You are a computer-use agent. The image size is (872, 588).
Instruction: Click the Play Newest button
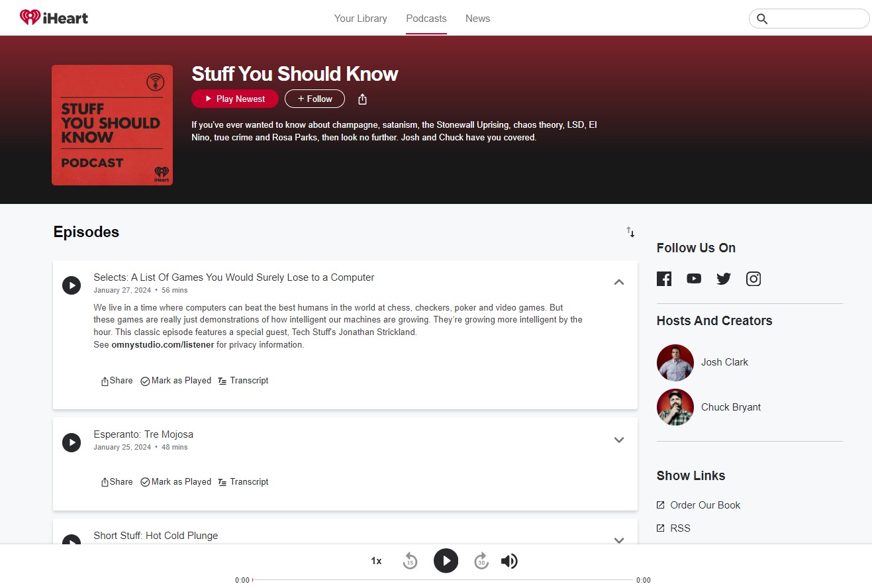coord(234,98)
